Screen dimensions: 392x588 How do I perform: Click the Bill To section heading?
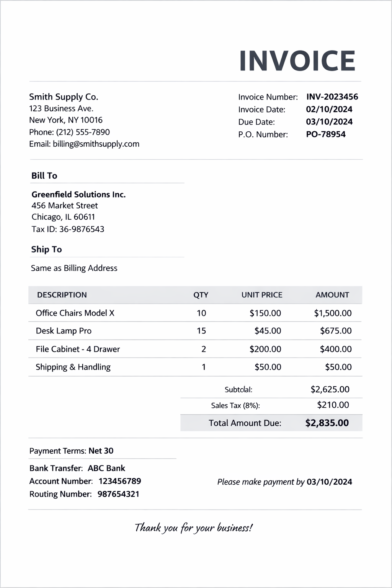tap(44, 176)
